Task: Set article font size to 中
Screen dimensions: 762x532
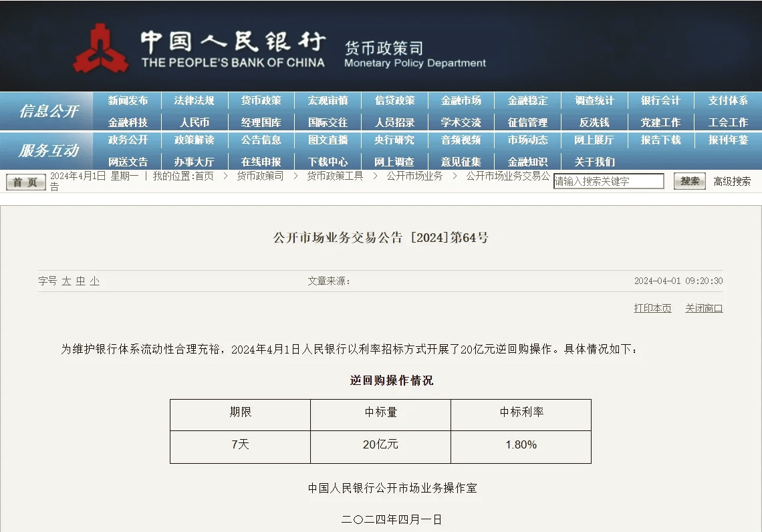Action: 81,281
